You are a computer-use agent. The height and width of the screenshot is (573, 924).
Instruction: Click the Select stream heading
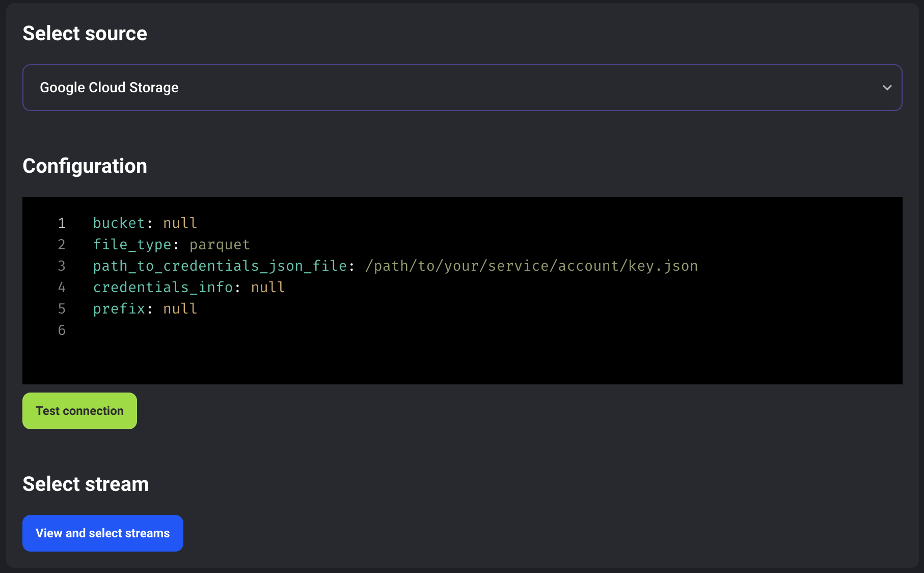tap(86, 484)
